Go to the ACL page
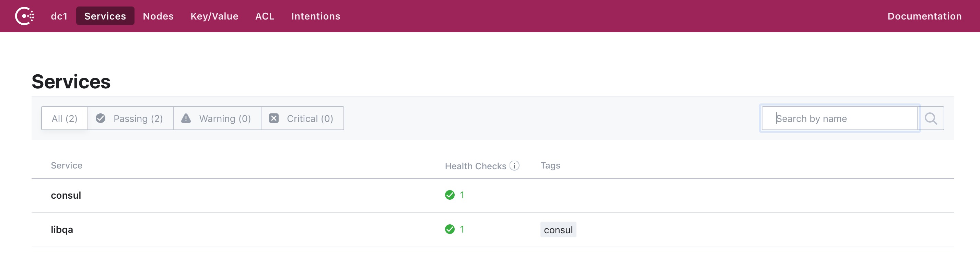Screen dimensions: 980x261 (x=265, y=16)
